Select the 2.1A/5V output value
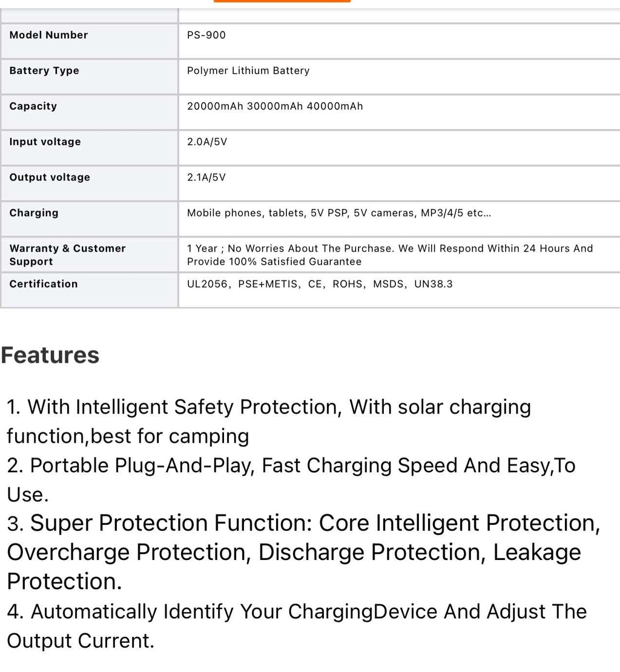620x672 pixels. pos(206,177)
